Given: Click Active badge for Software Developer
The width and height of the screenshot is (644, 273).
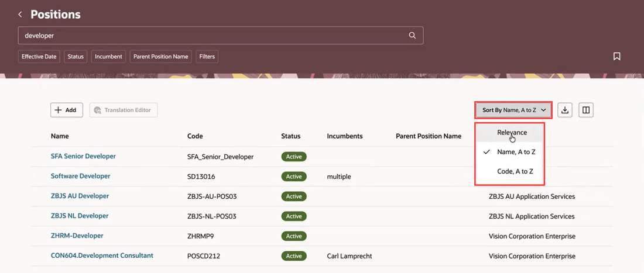Looking at the screenshot, I should (294, 177).
